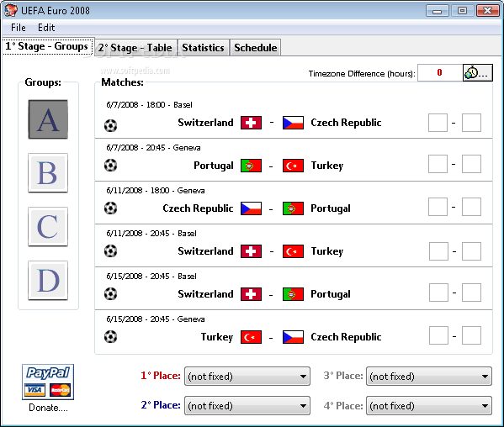Open the timezone clock globe button

click(477, 72)
